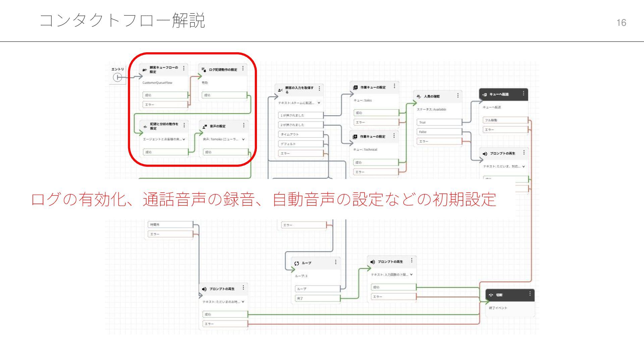
Task: Select icon of 作業キューの設定 Sales block
Action: click(x=356, y=87)
